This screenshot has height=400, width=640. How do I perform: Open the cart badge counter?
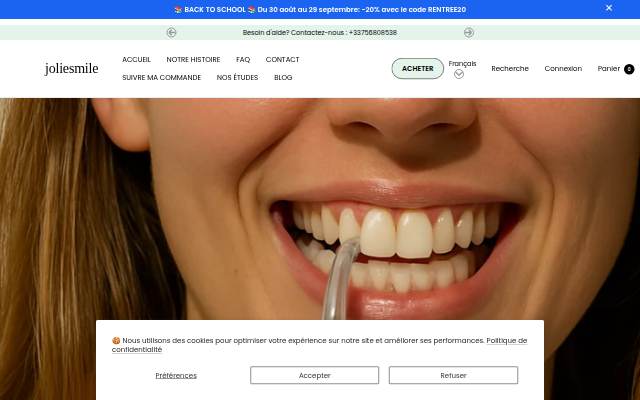pos(629,69)
